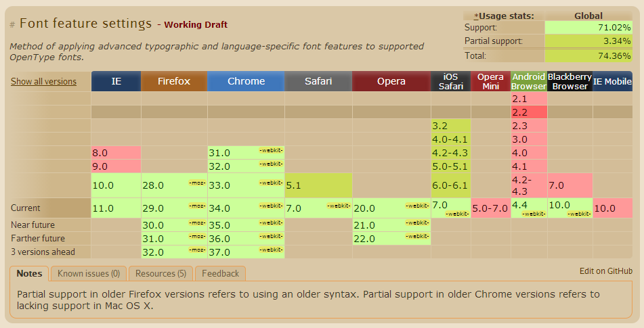
Task: Open the Resources (5) tab
Action: (x=160, y=273)
